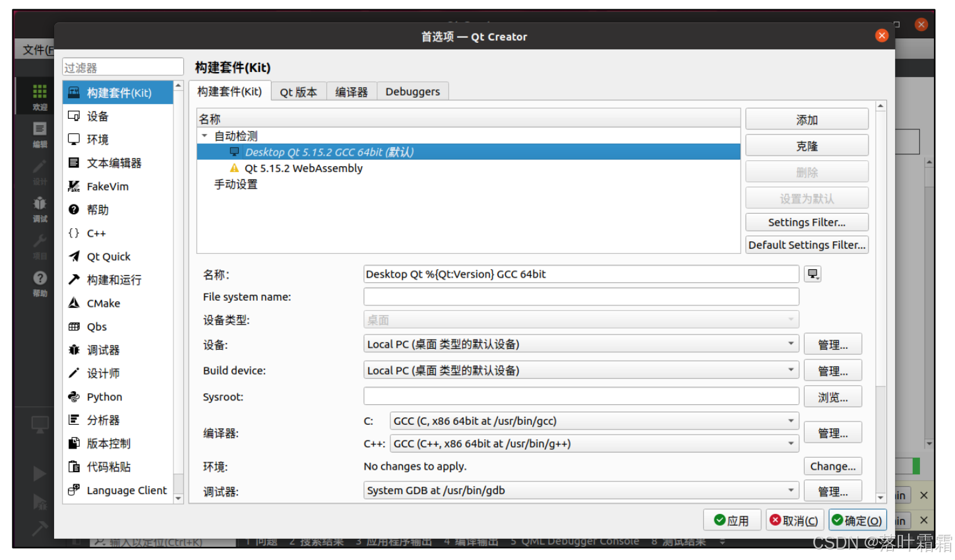Open the 设计师 settings category
Screen dimensions: 955x560
118,373
